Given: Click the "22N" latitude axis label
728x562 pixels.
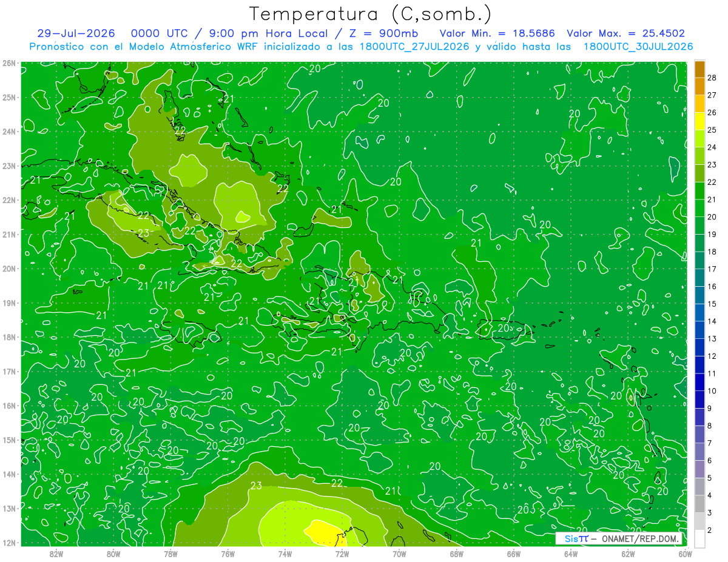Looking at the screenshot, I should [x=9, y=200].
